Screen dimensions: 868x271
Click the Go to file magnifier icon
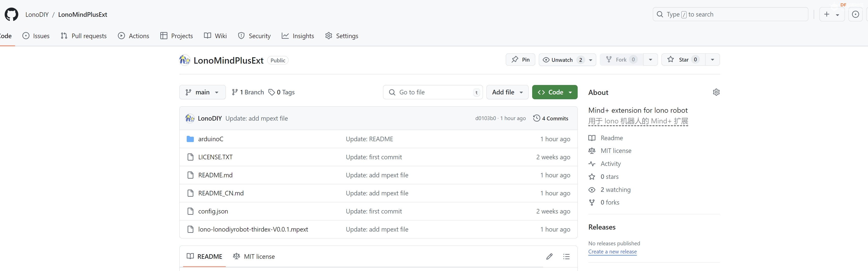click(x=392, y=92)
